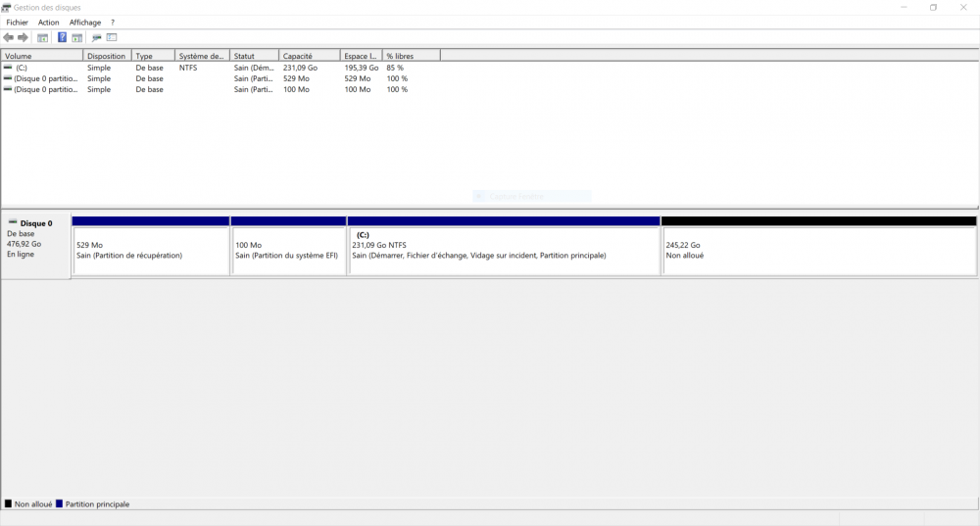
Task: Click the blue Partition principale legend swatch
Action: 60,503
